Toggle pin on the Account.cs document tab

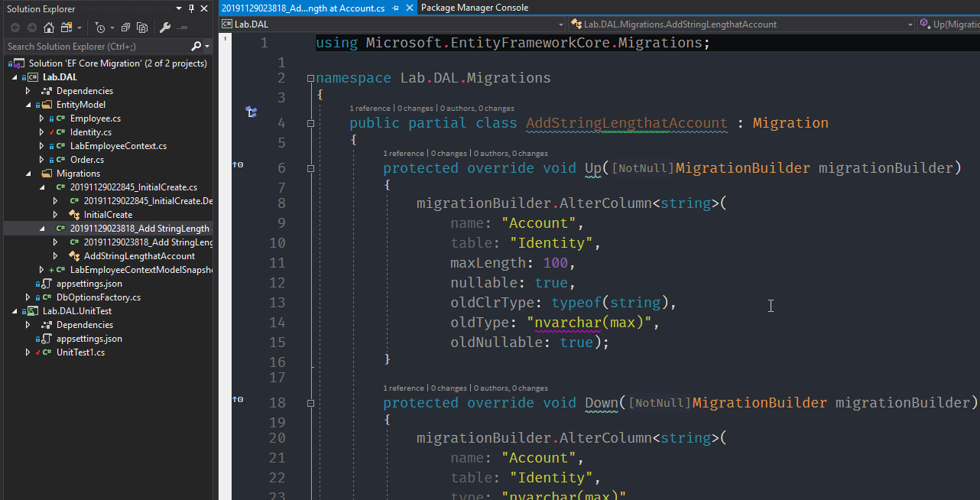[x=395, y=8]
